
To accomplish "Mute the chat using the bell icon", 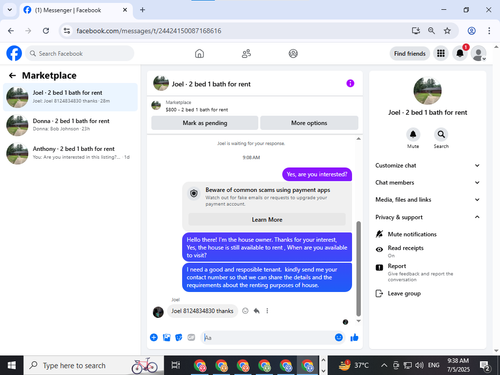I will click(413, 134).
